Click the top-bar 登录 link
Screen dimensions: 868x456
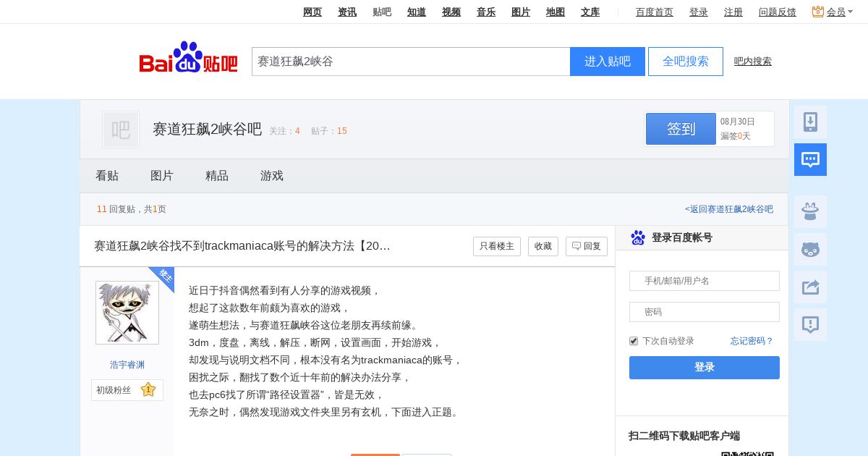click(x=699, y=12)
